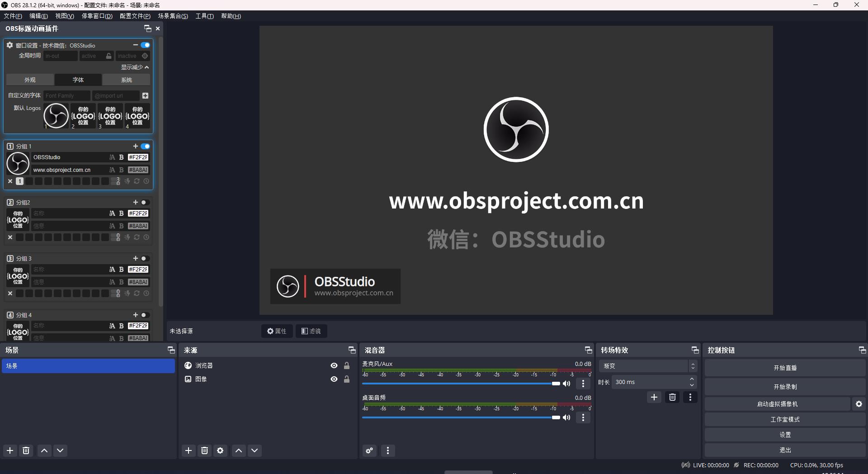Add a new scene with the 场景 panel plus
This screenshot has width=868, height=474.
tap(10, 450)
